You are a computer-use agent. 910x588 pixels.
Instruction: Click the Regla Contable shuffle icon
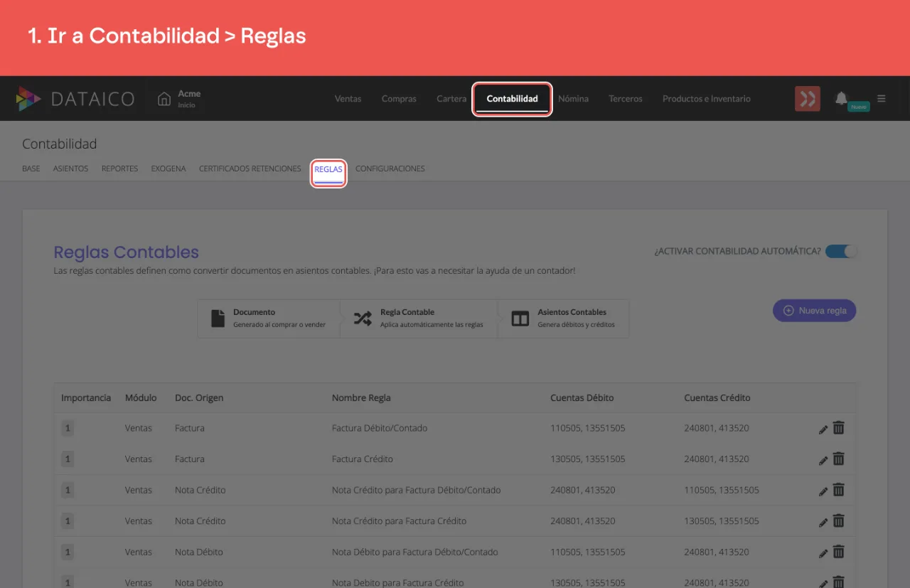[363, 319]
